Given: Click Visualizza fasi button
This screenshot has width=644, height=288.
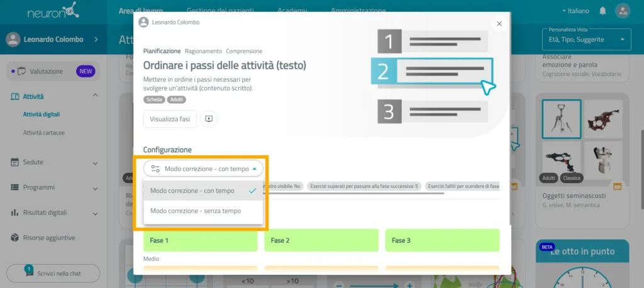Looking at the screenshot, I should tap(170, 119).
